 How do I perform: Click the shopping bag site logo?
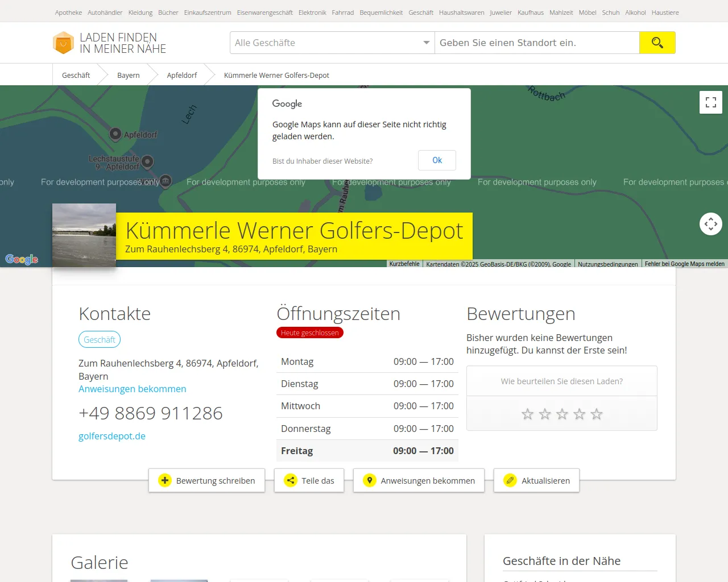[x=63, y=43]
